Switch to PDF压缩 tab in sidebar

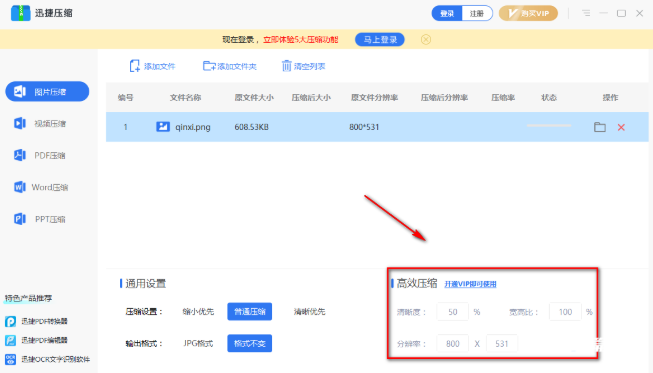40,155
